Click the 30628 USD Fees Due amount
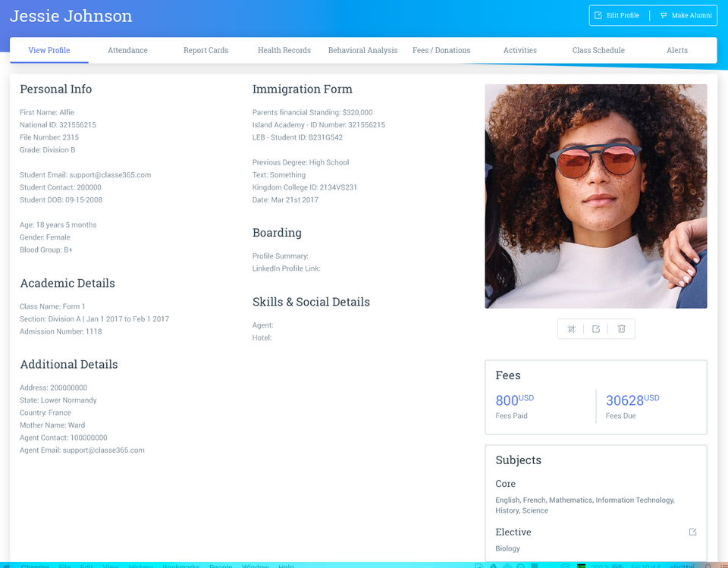The image size is (728, 568). click(x=632, y=400)
